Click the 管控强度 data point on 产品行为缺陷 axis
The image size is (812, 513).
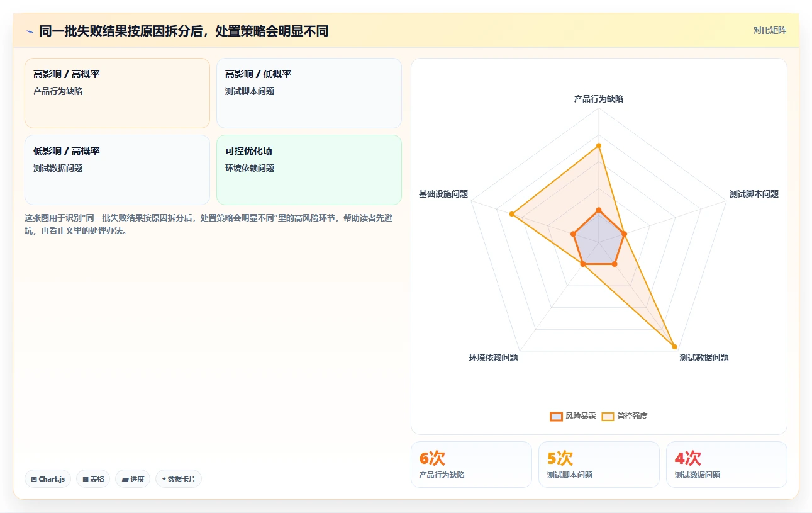point(599,145)
